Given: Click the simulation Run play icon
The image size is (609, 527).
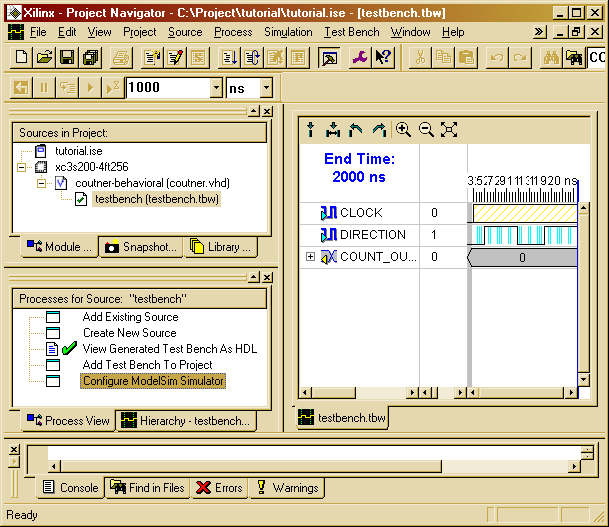Looking at the screenshot, I should pyautogui.click(x=90, y=88).
